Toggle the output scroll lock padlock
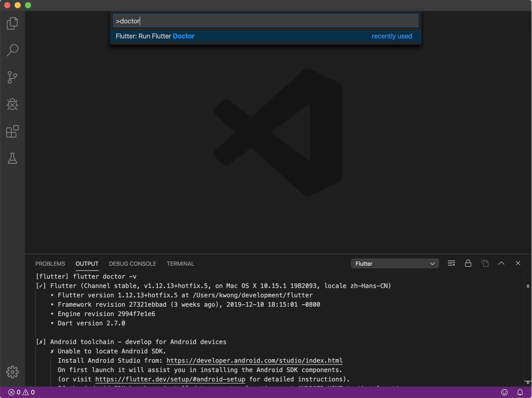This screenshot has width=532, height=398. point(468,263)
